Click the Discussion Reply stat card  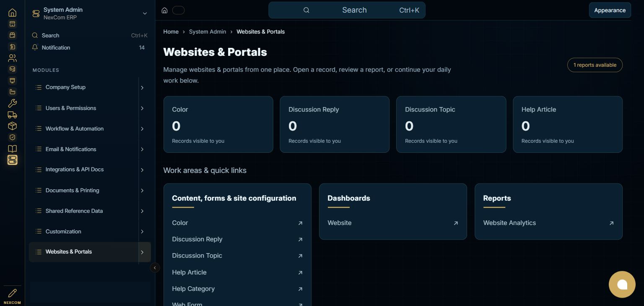tap(335, 124)
